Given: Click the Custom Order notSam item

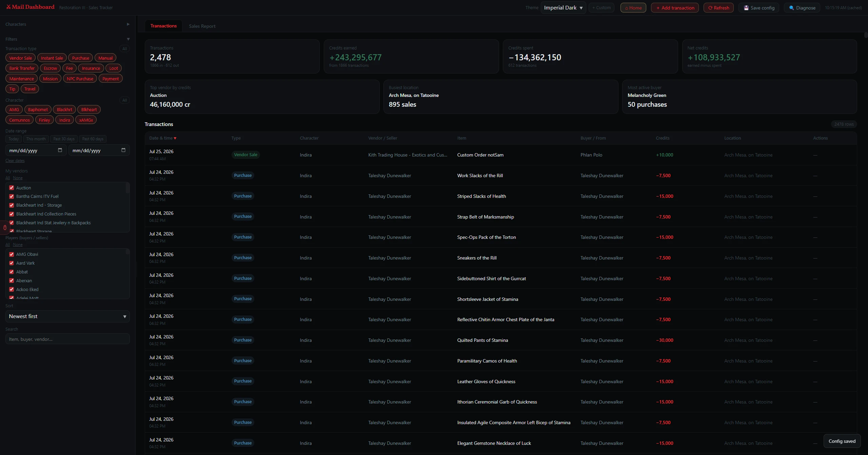Looking at the screenshot, I should (480, 155).
